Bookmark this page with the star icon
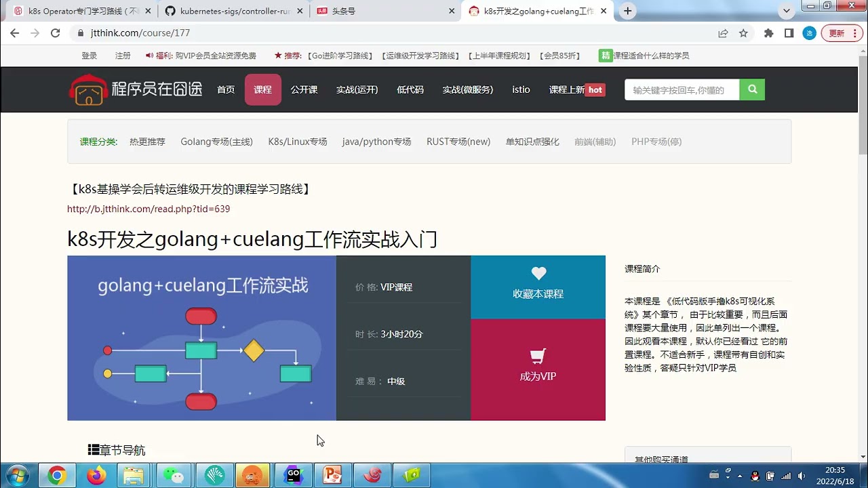This screenshot has width=868, height=488. pyautogui.click(x=743, y=33)
